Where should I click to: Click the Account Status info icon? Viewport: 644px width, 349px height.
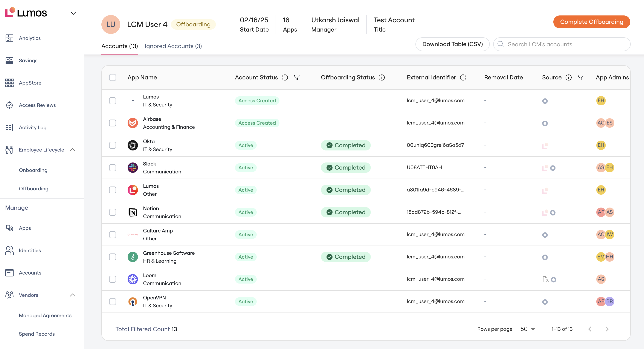[x=285, y=77]
